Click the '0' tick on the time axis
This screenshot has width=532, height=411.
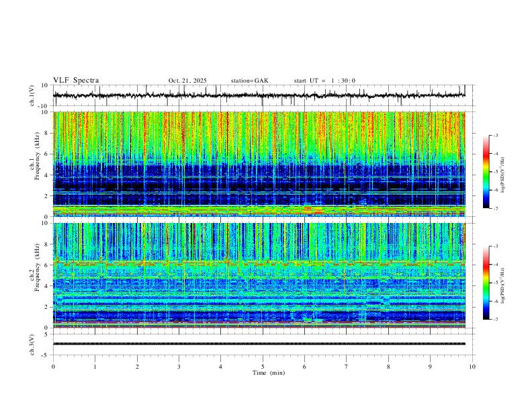pyautogui.click(x=53, y=367)
